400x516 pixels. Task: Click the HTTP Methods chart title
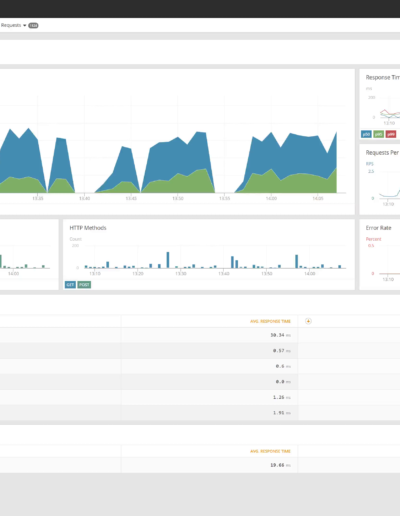88,228
